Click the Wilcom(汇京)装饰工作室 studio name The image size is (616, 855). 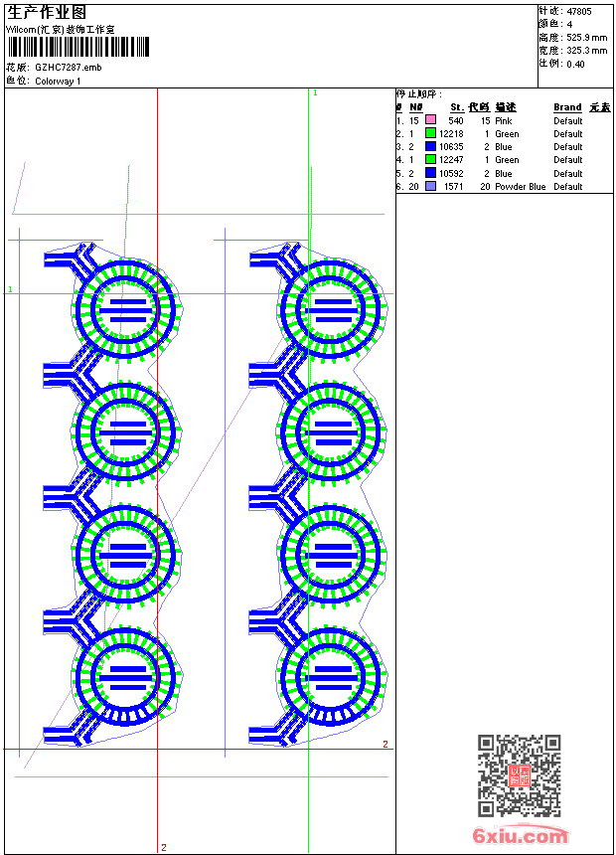click(61, 30)
